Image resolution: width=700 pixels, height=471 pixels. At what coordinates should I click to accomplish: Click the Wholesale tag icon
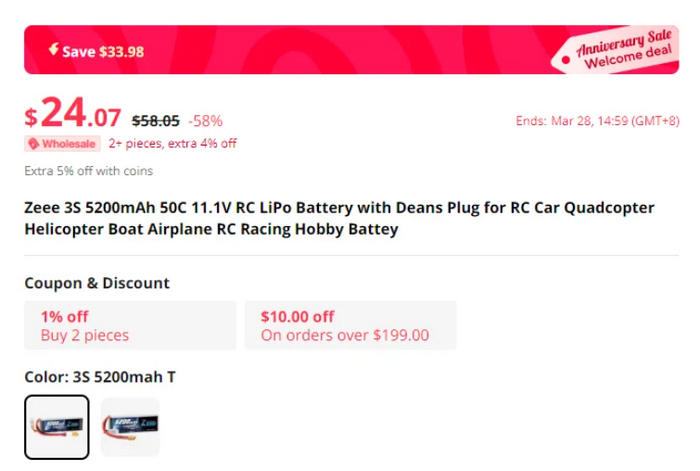pos(34,143)
